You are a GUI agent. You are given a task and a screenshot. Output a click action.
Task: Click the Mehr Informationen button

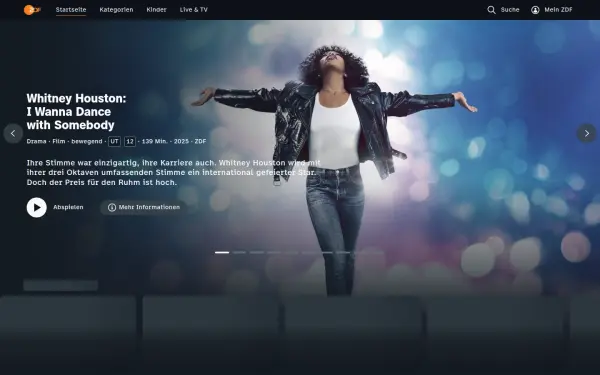(143, 207)
